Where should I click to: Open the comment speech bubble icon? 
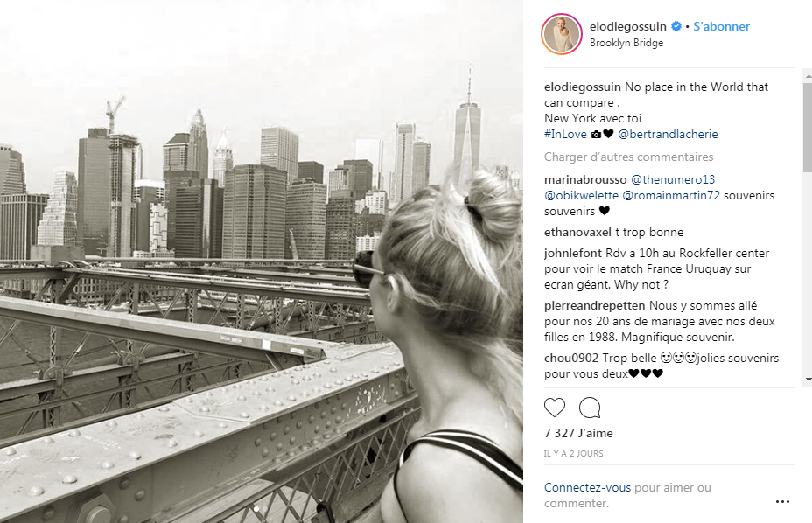click(590, 408)
